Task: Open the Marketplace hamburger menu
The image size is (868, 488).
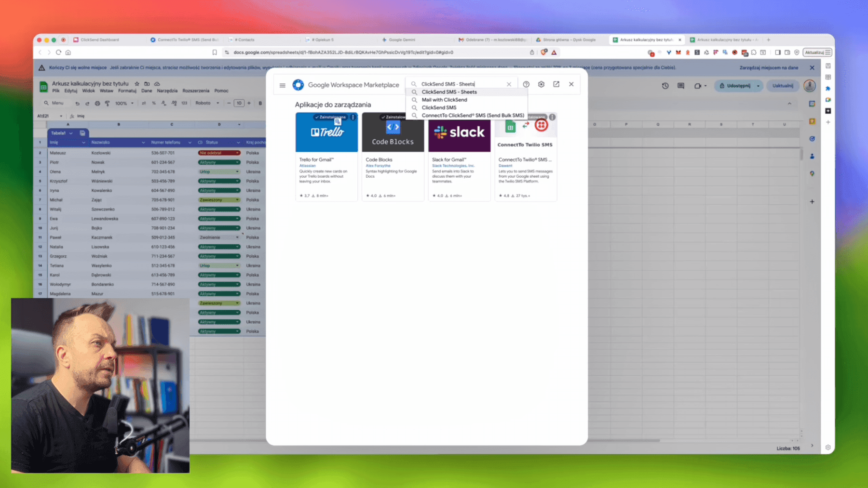Action: tap(282, 85)
